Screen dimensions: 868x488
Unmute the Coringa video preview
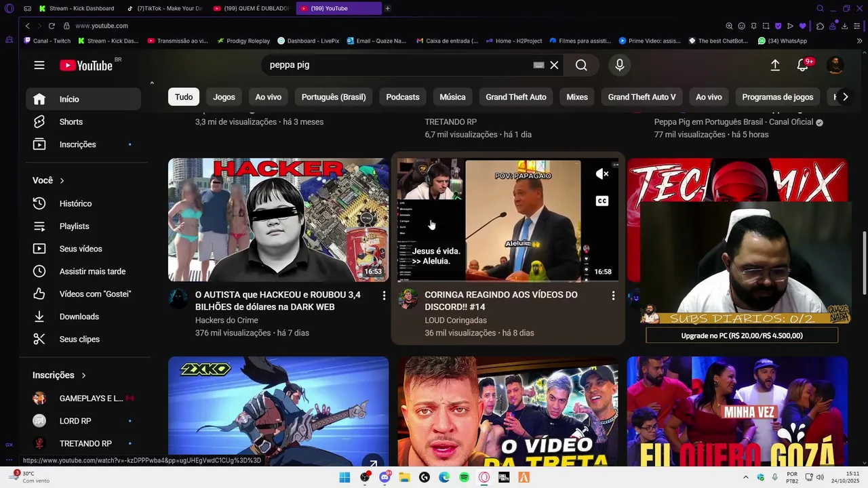[x=602, y=174]
